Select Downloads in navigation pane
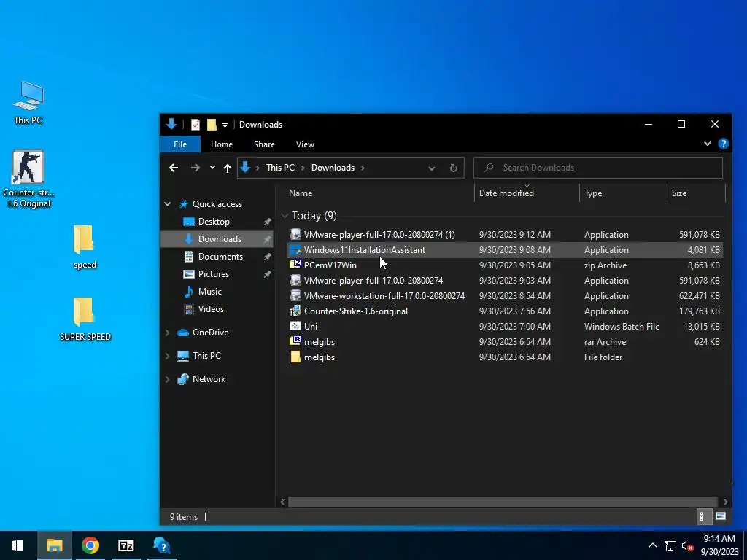 click(217, 239)
